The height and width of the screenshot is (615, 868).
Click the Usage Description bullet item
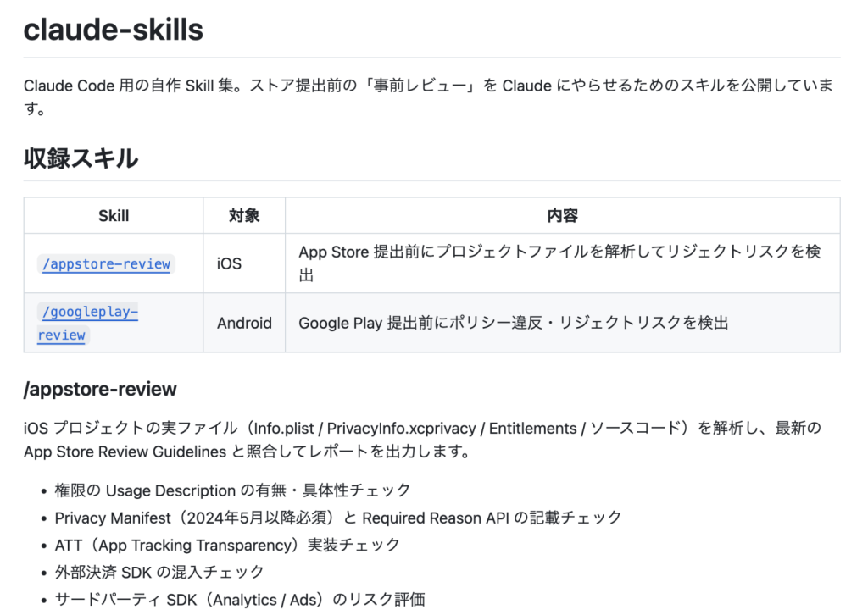click(x=232, y=490)
